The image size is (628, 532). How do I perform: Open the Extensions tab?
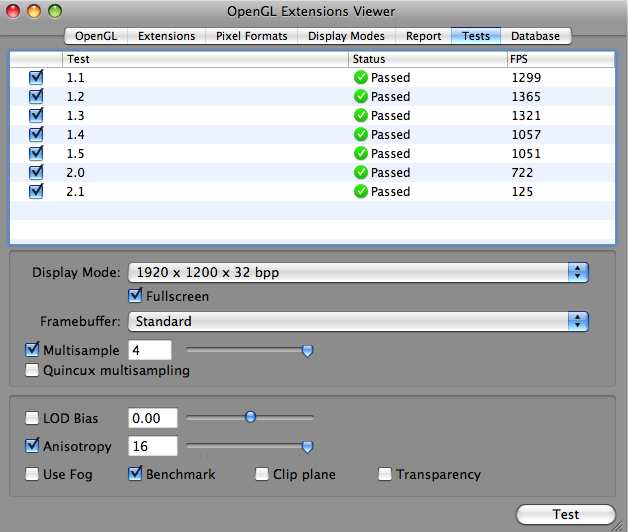[x=167, y=36]
